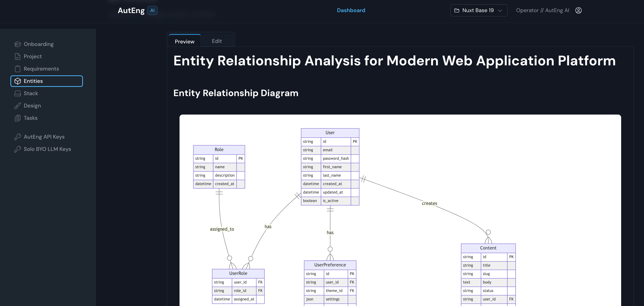Viewport: 644px width, 306px height.
Task: Open the Nuxt Base 19 project dropdown
Action: click(x=478, y=10)
